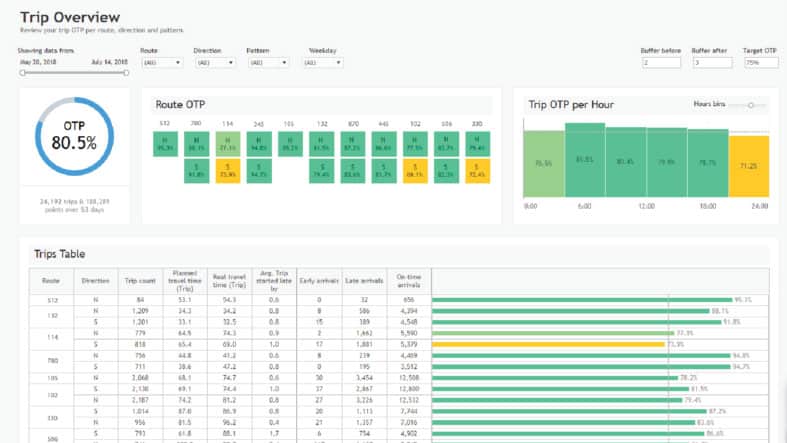Viewport: 787px width, 443px height.
Task: Sort by the Route column header
Action: pos(51,281)
